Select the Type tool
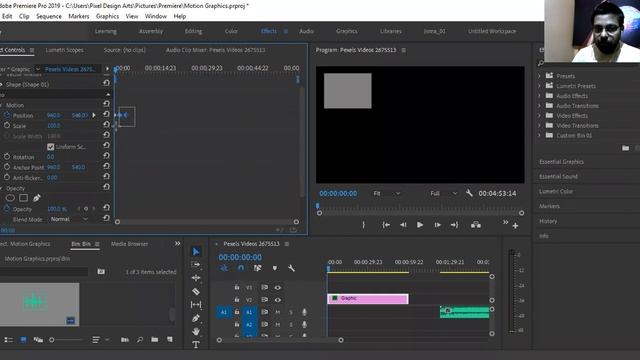This screenshot has width=640, height=360. [196, 344]
